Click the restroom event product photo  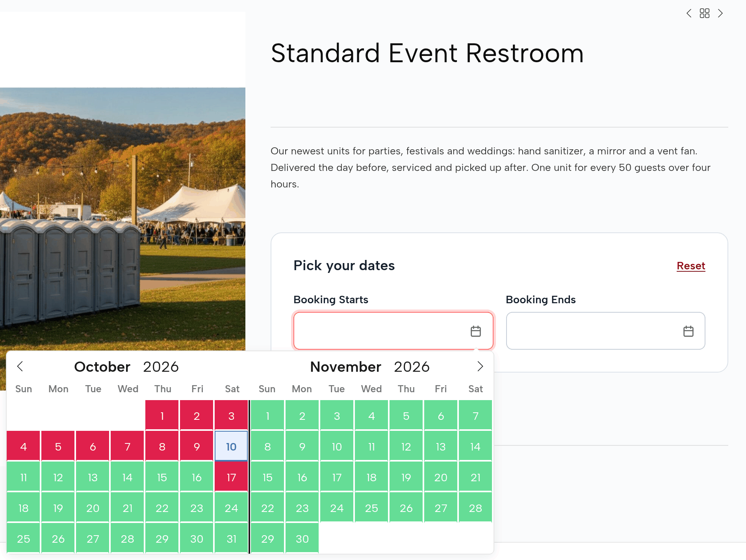122,219
